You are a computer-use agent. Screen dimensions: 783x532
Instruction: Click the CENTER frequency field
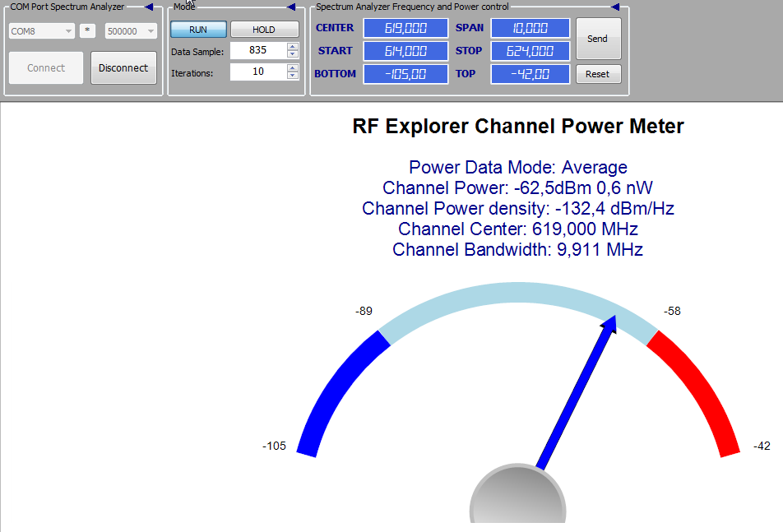(405, 28)
